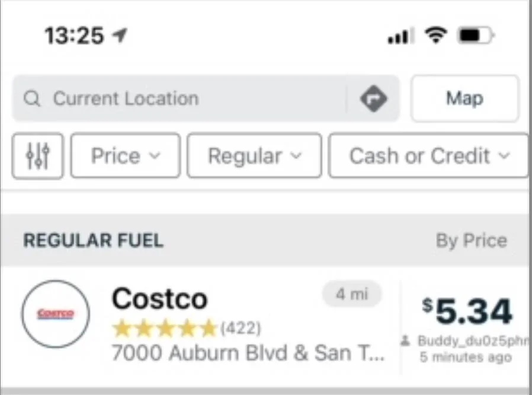The image size is (532, 395).
Task: Open the filter sliders icon button
Action: pos(37,156)
